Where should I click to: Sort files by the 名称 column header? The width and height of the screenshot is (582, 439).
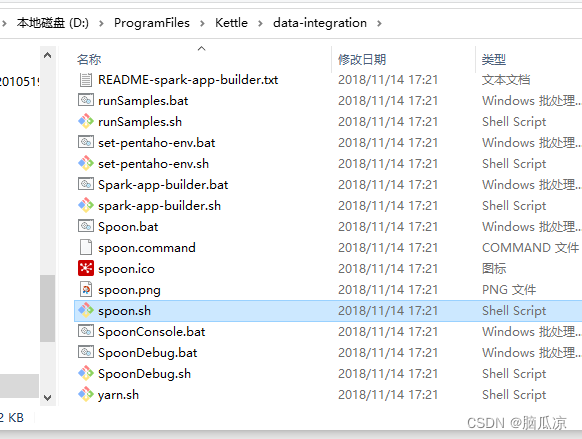[89, 59]
